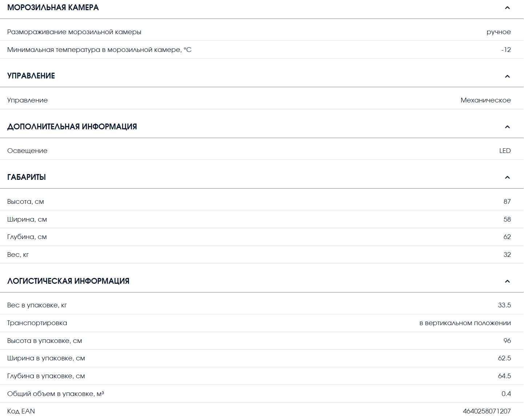Click the Дополнительная информация heading
The image size is (524, 420).
[72, 127]
